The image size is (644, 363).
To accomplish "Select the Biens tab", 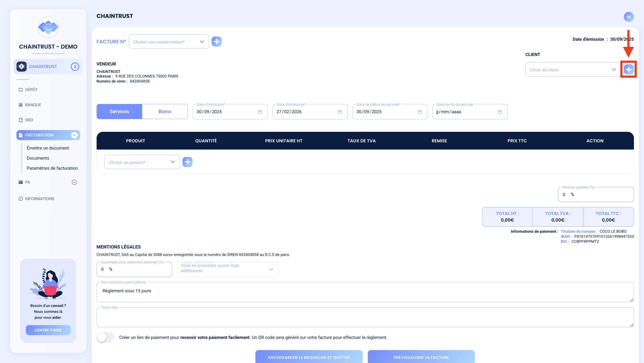I will coord(165,111).
